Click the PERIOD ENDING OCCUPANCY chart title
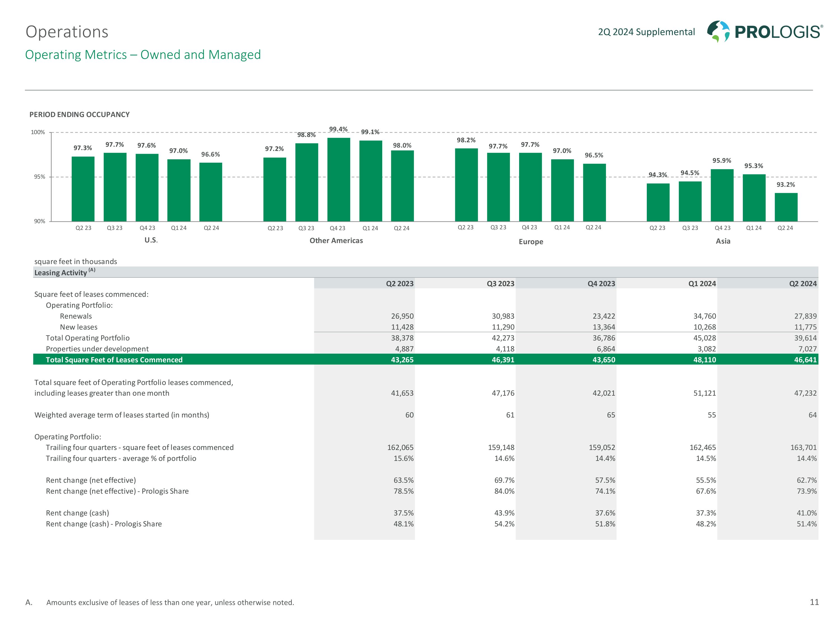The image size is (840, 630). click(79, 114)
